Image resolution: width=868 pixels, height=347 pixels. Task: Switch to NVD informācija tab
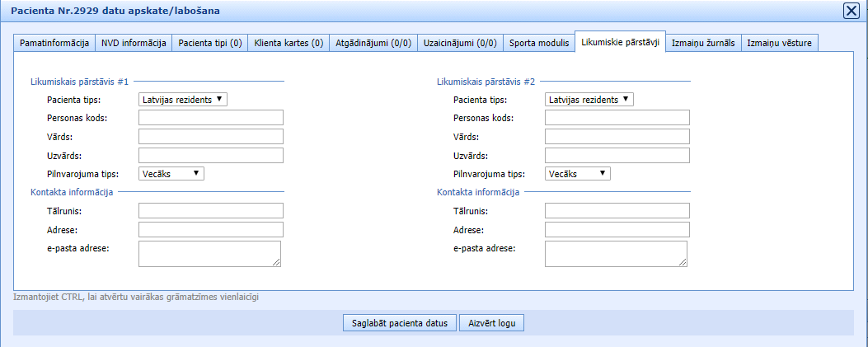(x=134, y=43)
